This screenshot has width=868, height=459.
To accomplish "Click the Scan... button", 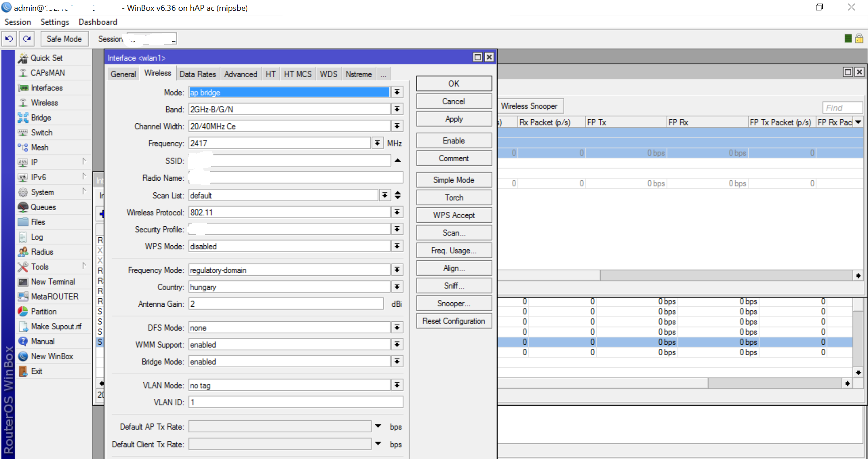I will [454, 233].
